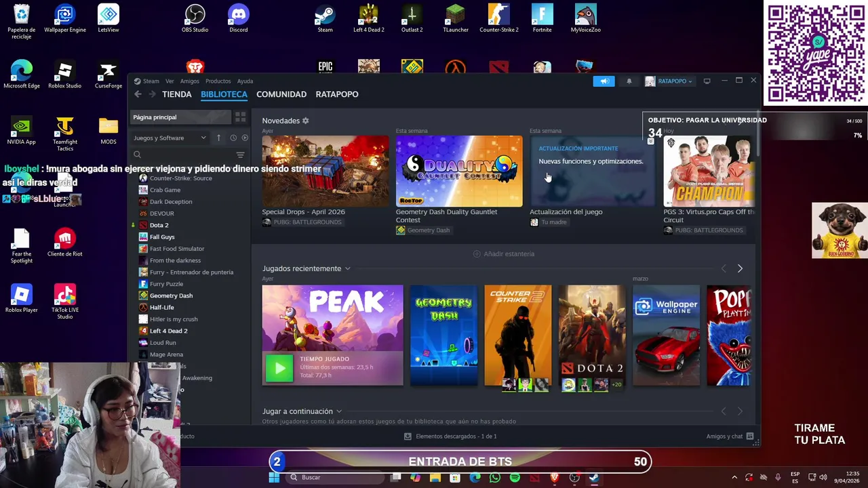
Task: Open the Productos menu
Action: coord(218,81)
